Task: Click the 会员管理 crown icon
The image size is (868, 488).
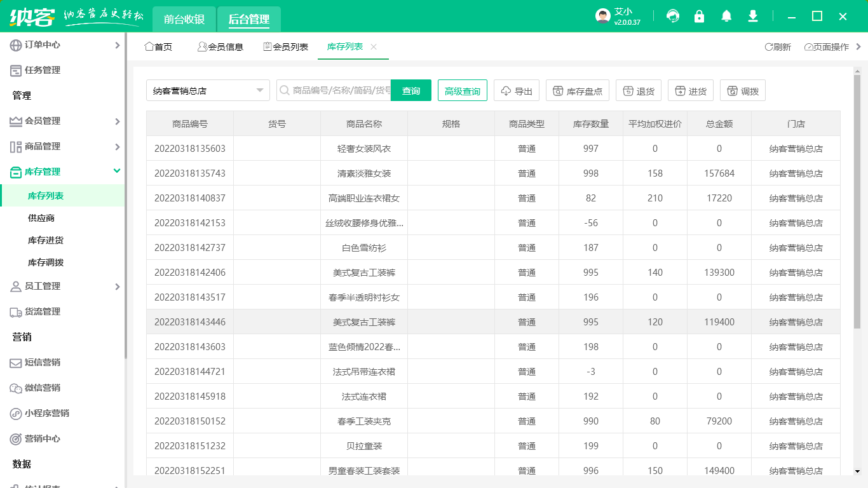Action: [x=16, y=121]
